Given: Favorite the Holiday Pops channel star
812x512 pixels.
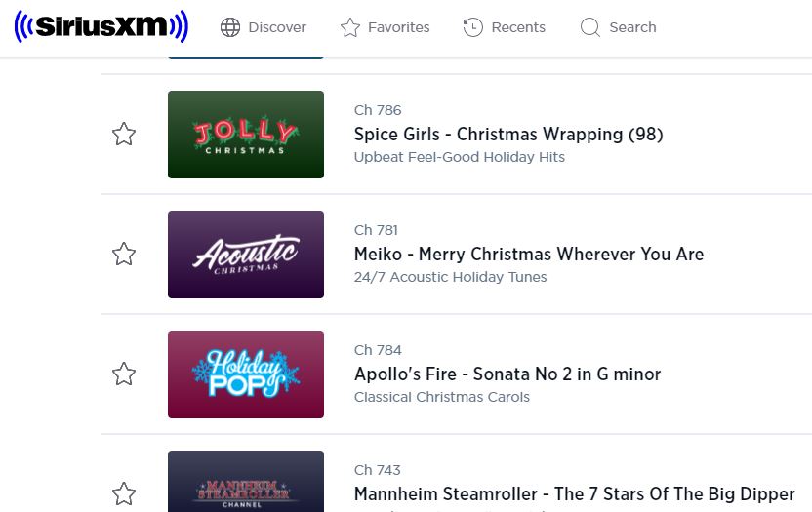Looking at the screenshot, I should [124, 374].
